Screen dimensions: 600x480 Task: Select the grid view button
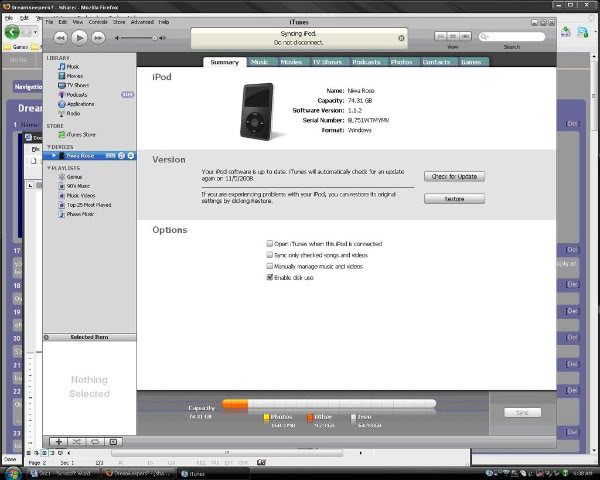pos(453,36)
